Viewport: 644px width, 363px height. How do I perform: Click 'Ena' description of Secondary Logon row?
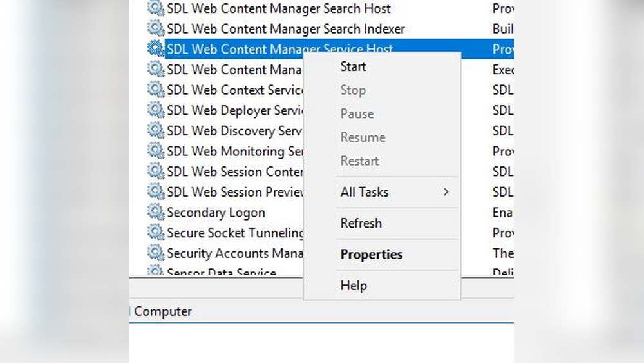pyautogui.click(x=502, y=212)
